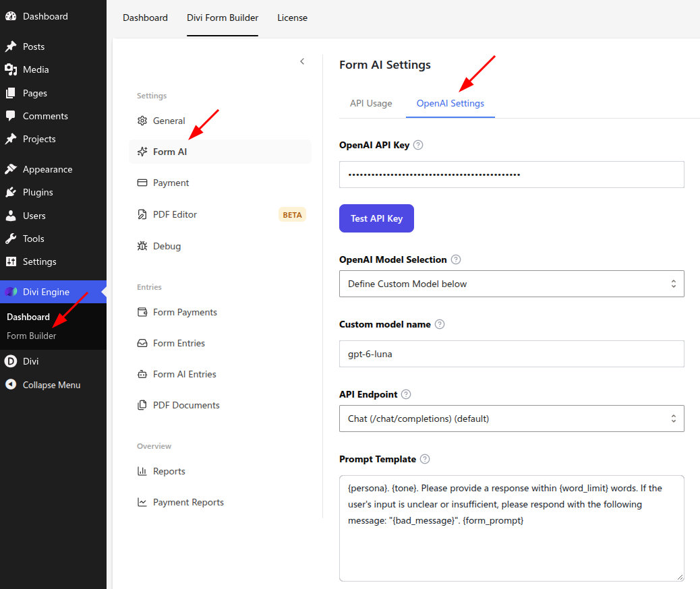Click the Payment card icon
Viewport: 700px width, 589px height.
[142, 183]
